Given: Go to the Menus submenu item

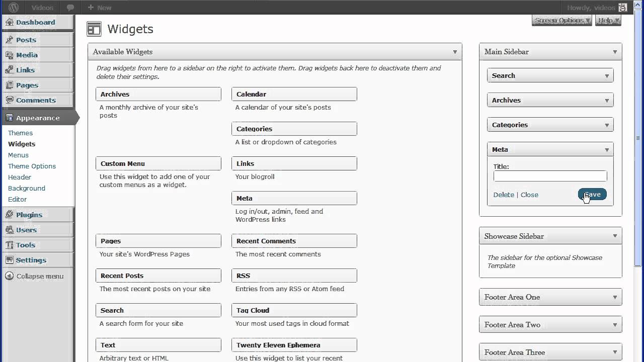Looking at the screenshot, I should (18, 155).
